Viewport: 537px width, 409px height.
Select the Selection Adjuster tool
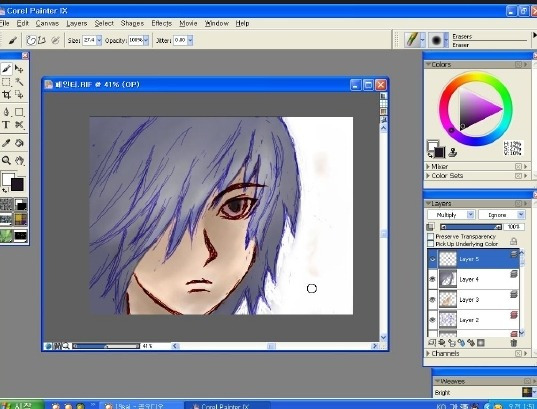(x=20, y=94)
